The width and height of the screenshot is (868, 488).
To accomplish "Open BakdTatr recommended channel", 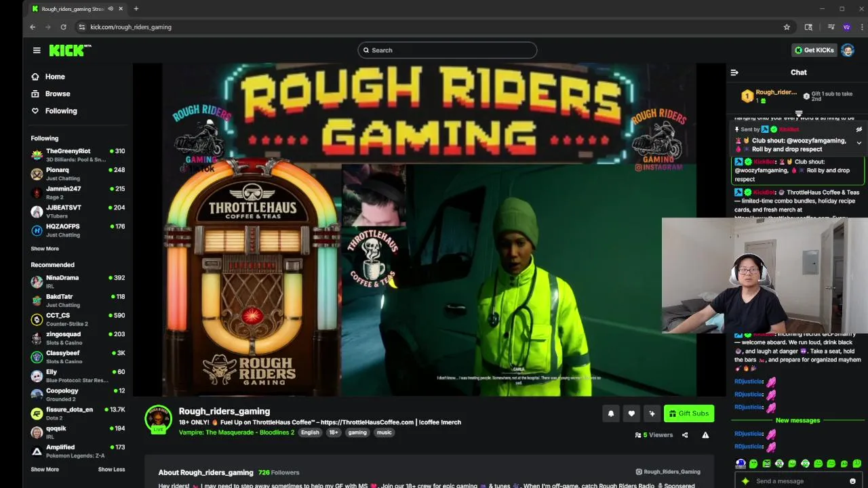I will pos(78,300).
